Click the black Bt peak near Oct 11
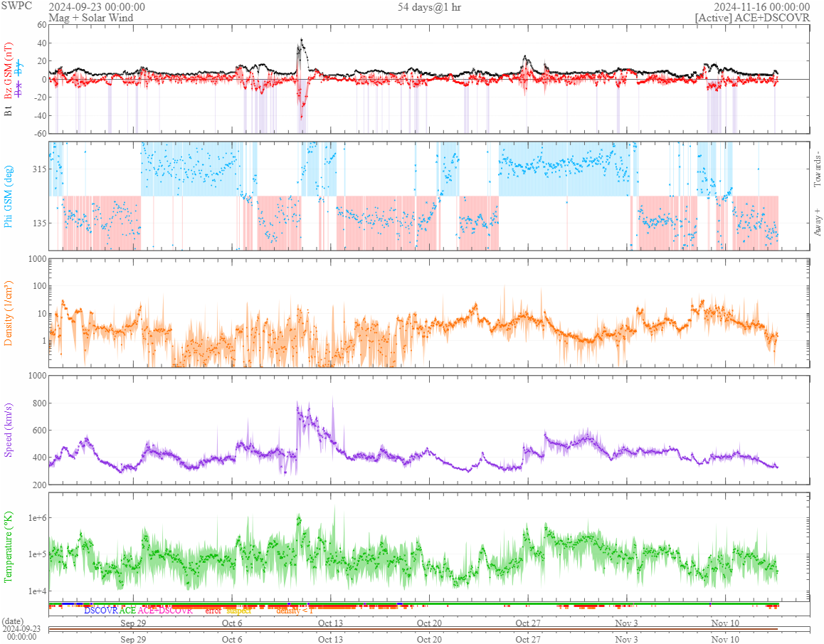The height and width of the screenshot is (644, 824). point(301,39)
